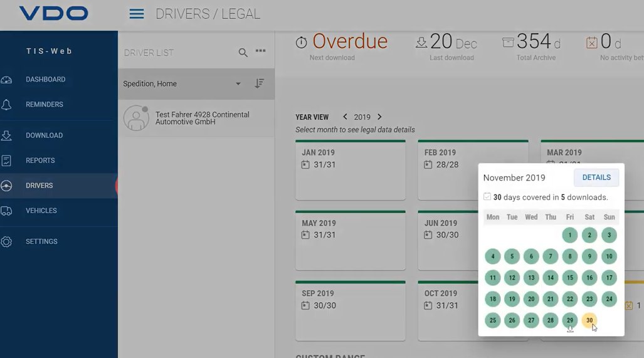Click the '354 d' Total Archive value
644x358 pixels.
(538, 41)
